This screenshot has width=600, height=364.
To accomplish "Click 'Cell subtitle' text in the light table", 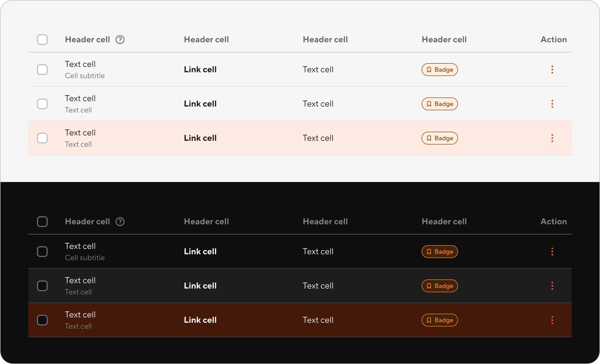I will pos(85,76).
